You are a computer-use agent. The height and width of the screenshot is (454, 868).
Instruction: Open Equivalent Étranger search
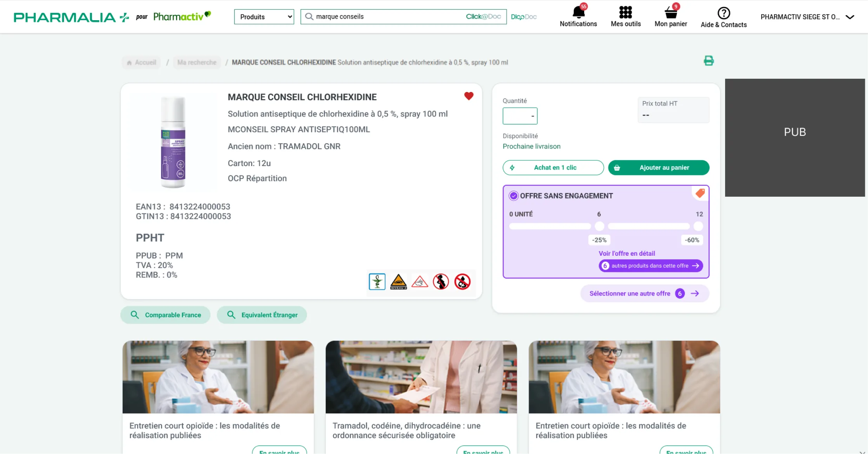click(262, 315)
